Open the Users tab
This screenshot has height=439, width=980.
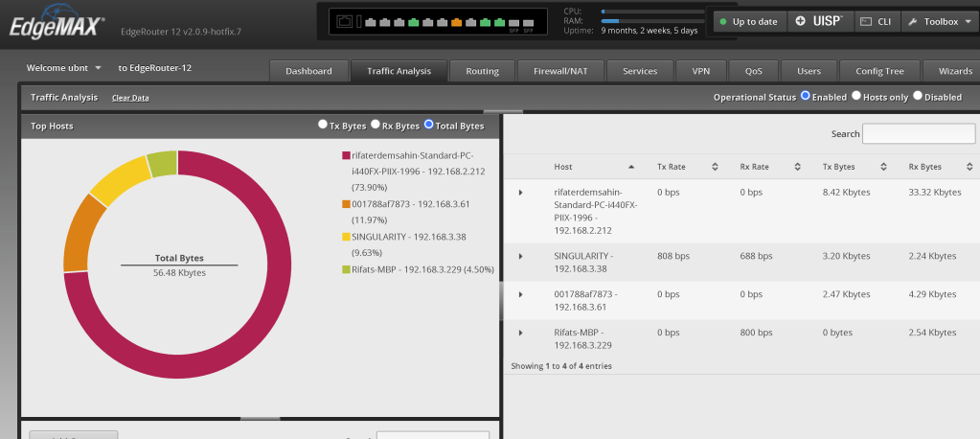click(x=809, y=71)
